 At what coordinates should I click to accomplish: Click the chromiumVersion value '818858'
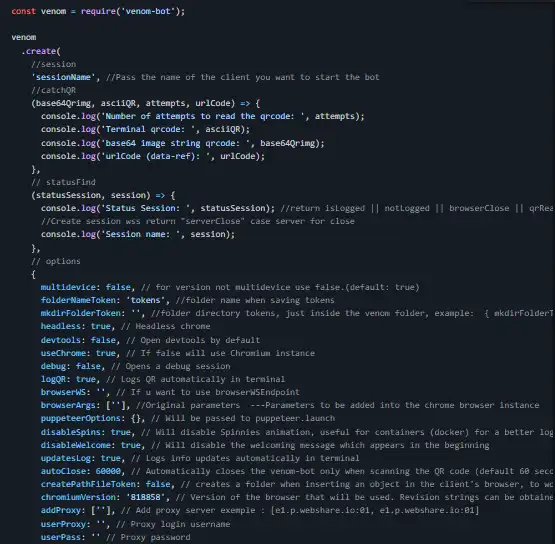pyautogui.click(x=145, y=497)
